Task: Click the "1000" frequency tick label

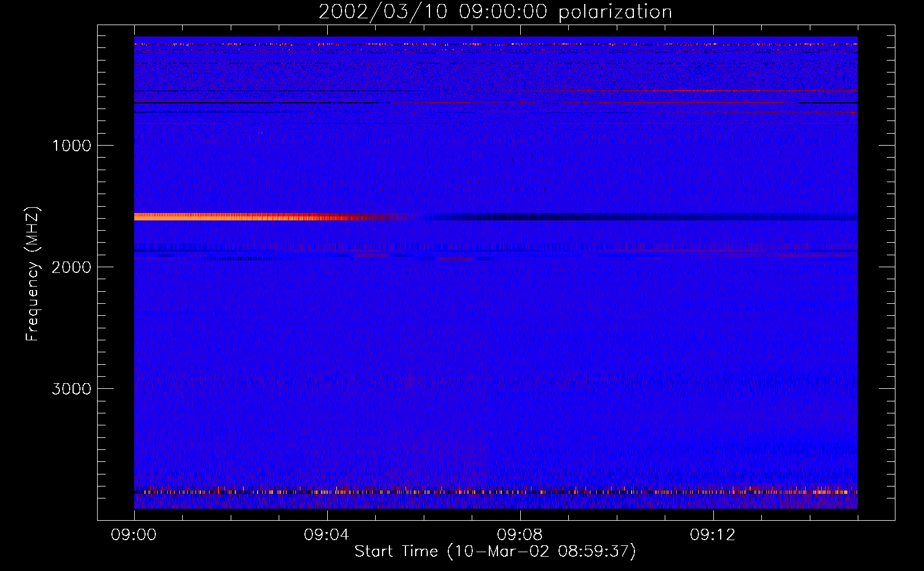Action: click(x=71, y=146)
